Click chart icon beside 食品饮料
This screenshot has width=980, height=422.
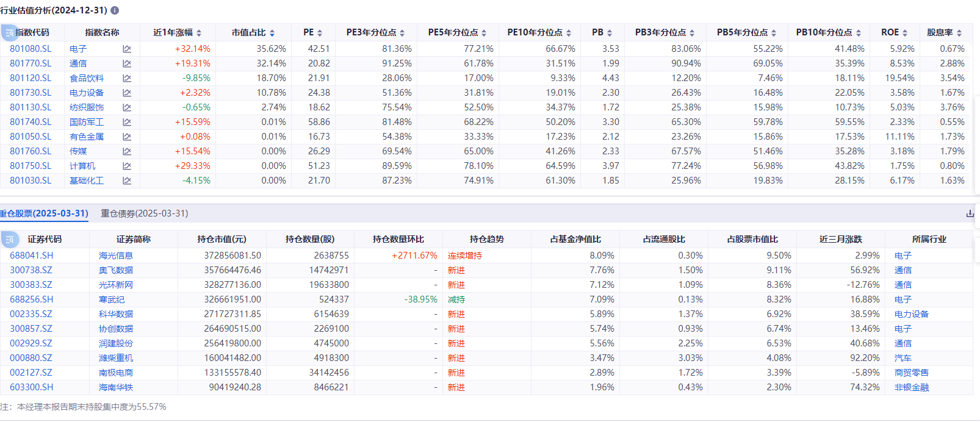click(x=127, y=78)
